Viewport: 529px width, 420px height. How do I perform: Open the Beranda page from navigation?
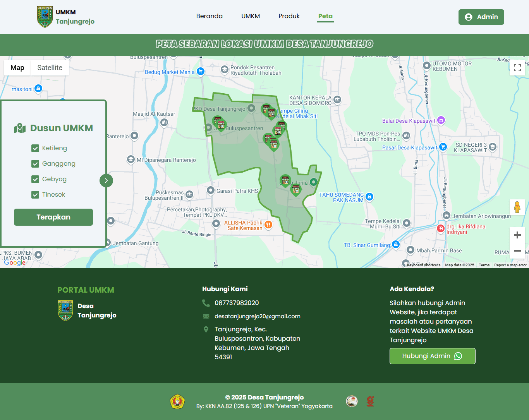[210, 16]
